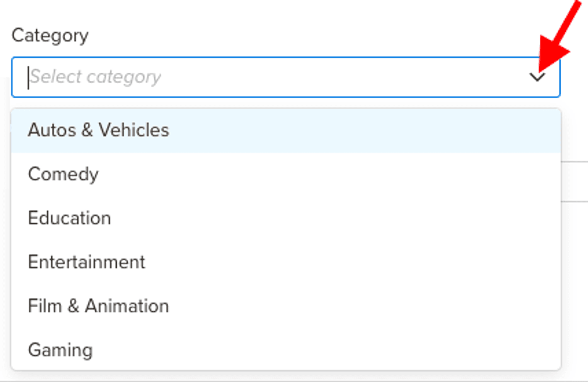This screenshot has height=382, width=588.
Task: Select the second category in the dropdown
Action: pos(63,174)
